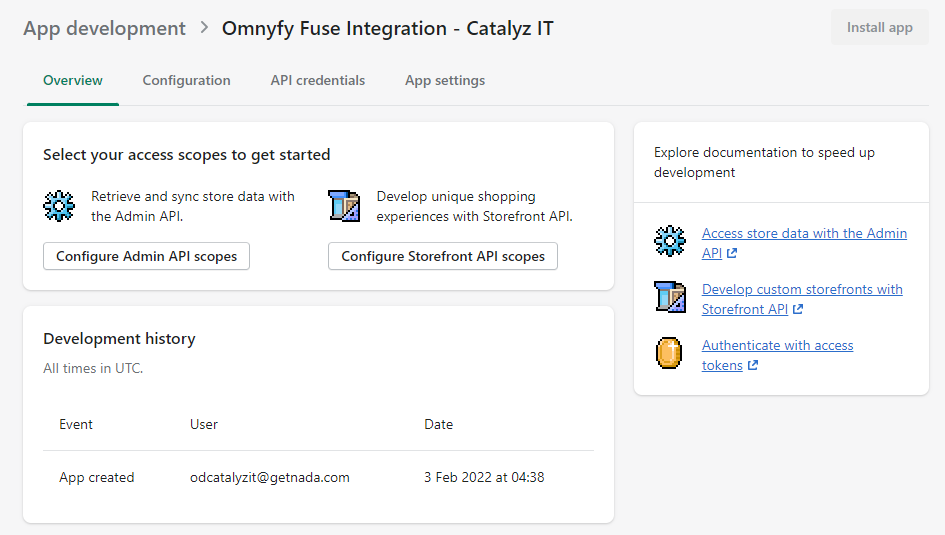945x535 pixels.
Task: Click breadcrumb chevron after App development
Action: 204,28
